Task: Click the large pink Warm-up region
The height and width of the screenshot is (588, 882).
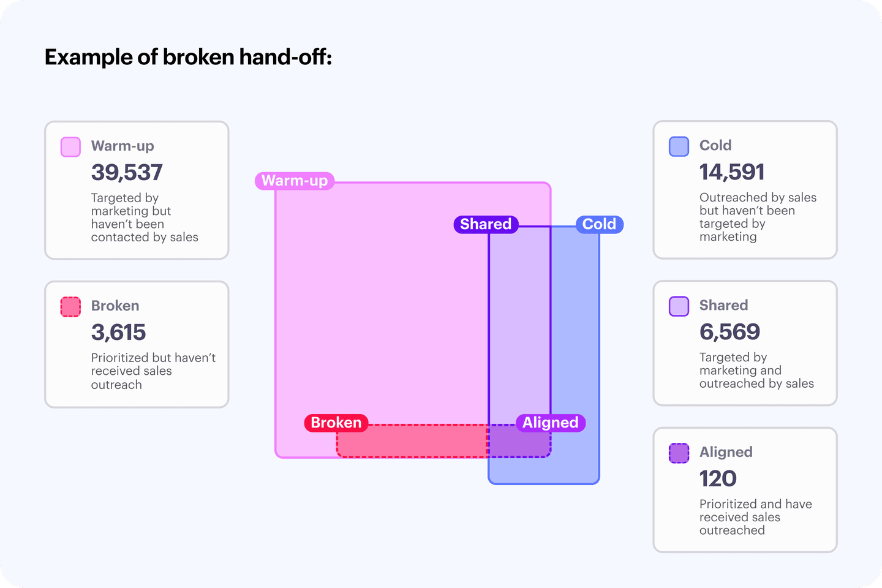Action: pos(380,306)
